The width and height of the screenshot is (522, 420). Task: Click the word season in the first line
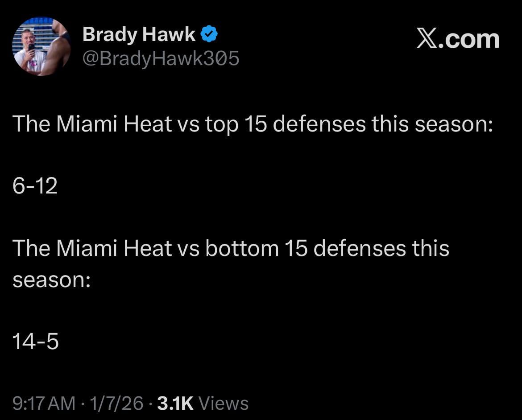(x=452, y=124)
